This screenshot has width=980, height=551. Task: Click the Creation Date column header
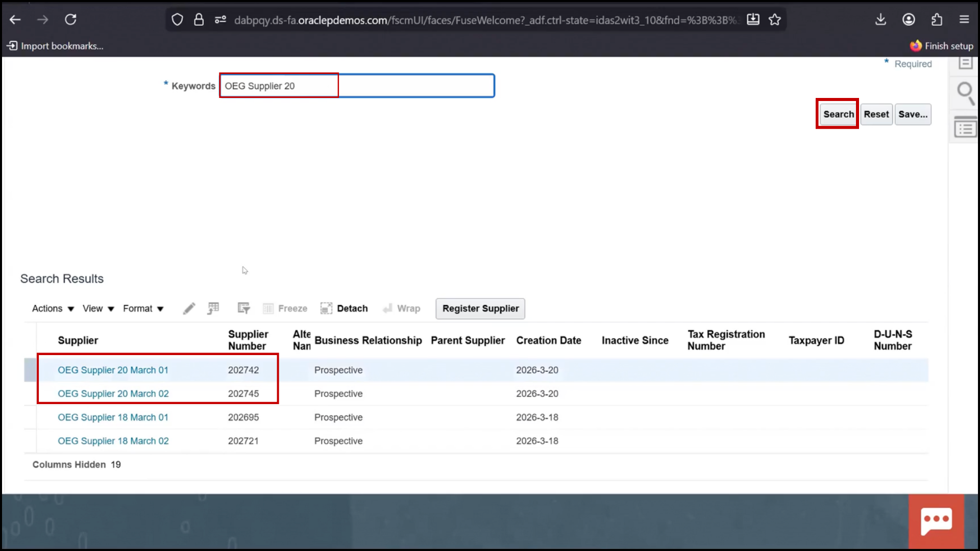(549, 340)
